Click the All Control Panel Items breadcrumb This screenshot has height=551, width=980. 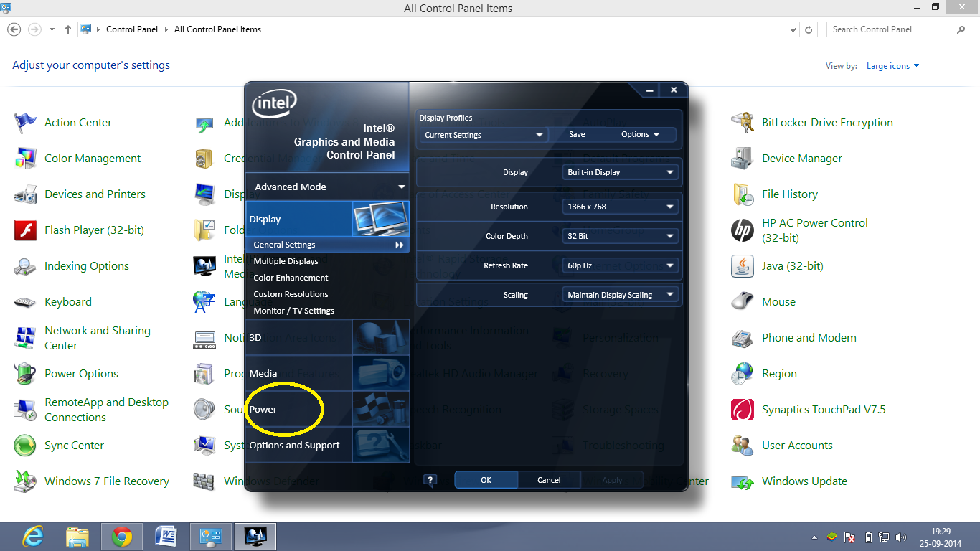tap(217, 29)
